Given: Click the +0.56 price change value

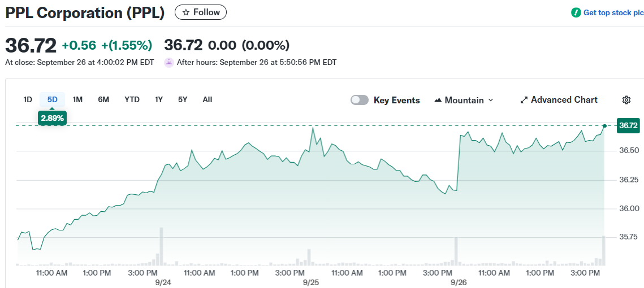Looking at the screenshot, I should point(79,45).
